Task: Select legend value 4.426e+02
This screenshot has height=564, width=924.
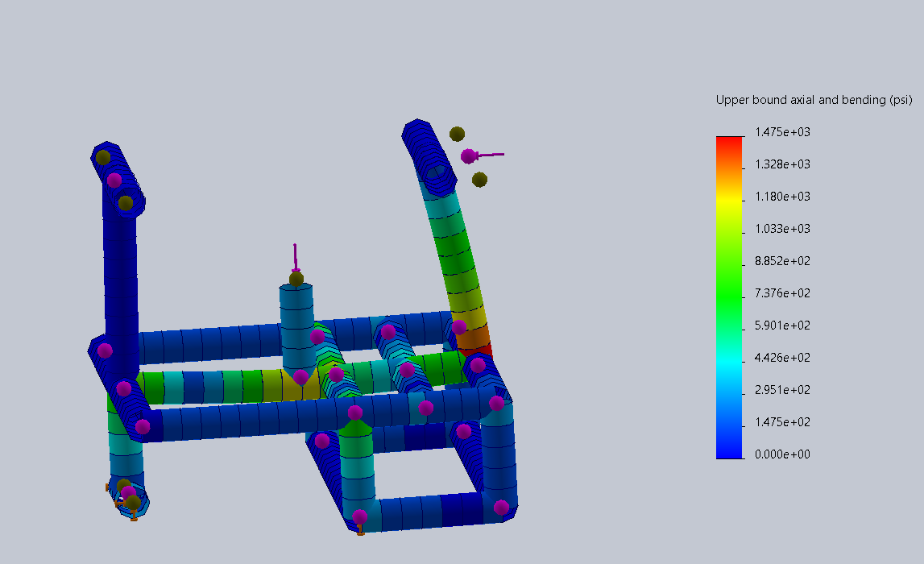Action: [x=782, y=358]
